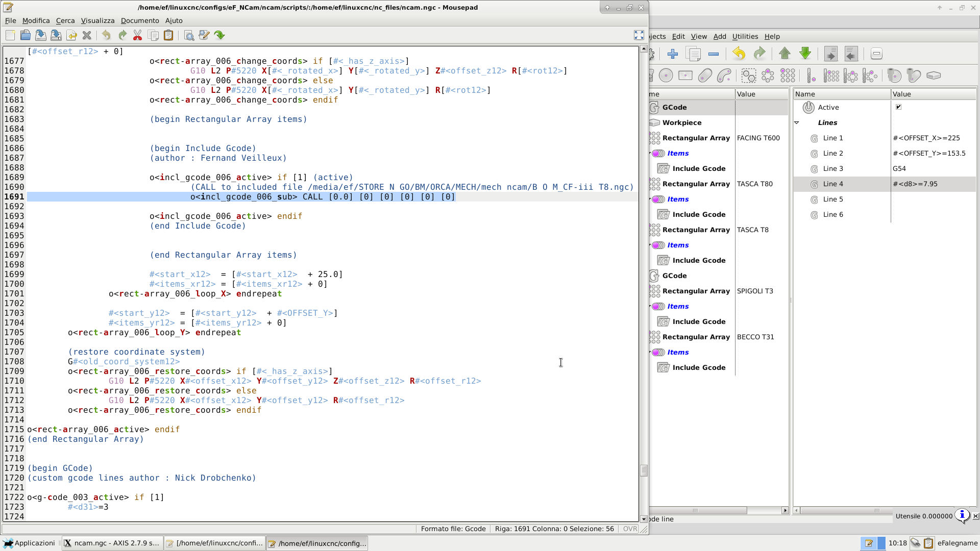This screenshot has height=551, width=980.
Task: Click the value #<OFFSET_Y>=153.5
Action: point(929,153)
